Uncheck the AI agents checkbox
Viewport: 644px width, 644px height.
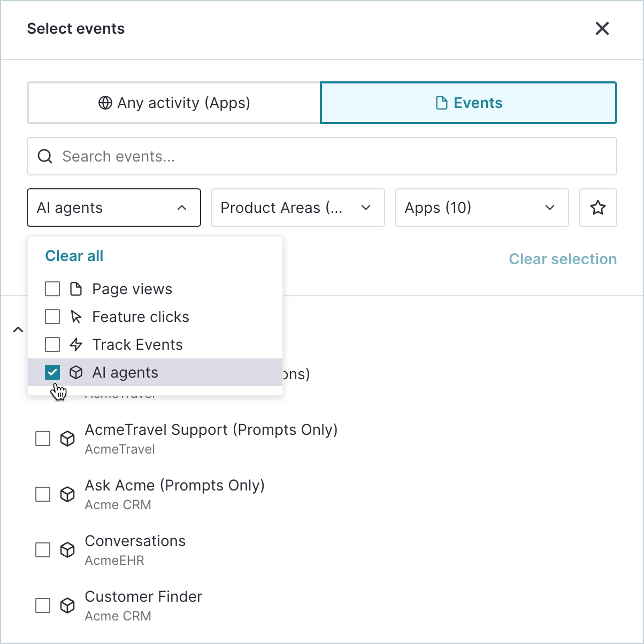point(52,372)
